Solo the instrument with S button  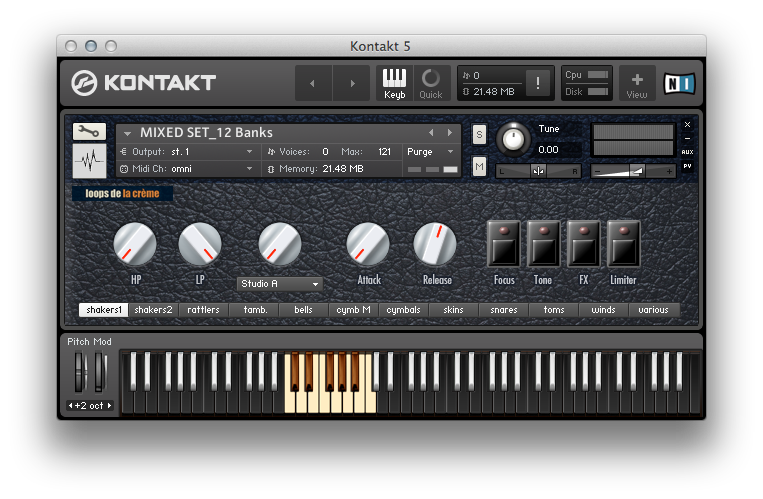pos(479,134)
